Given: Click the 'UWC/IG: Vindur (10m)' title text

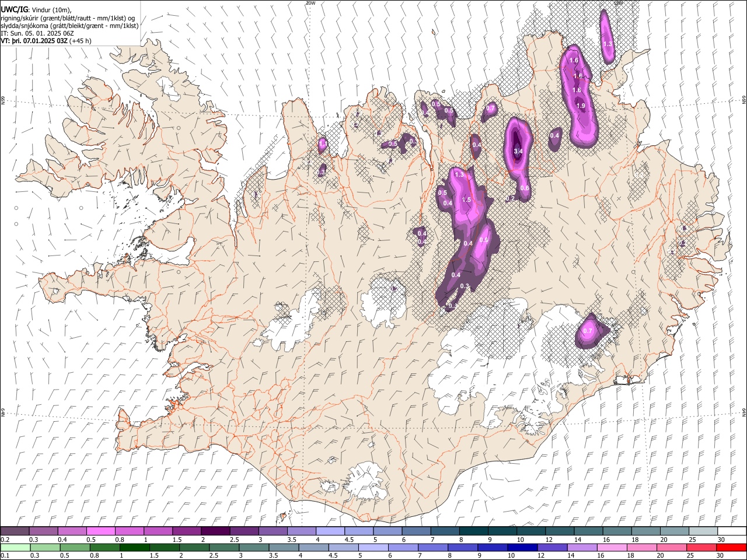Looking at the screenshot, I should (36, 9).
